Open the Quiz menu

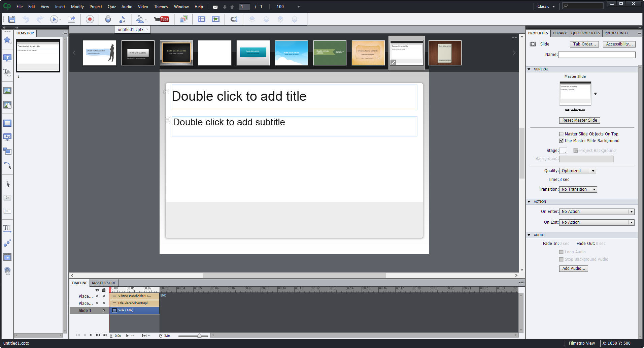(111, 6)
